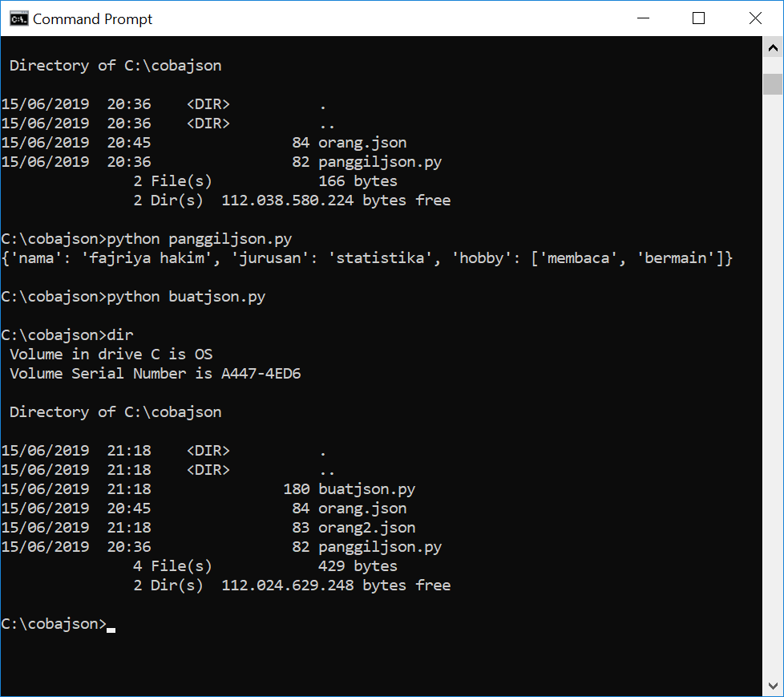This screenshot has width=784, height=697.
Task: Select the orang.json filename in the listing
Action: tap(362, 142)
